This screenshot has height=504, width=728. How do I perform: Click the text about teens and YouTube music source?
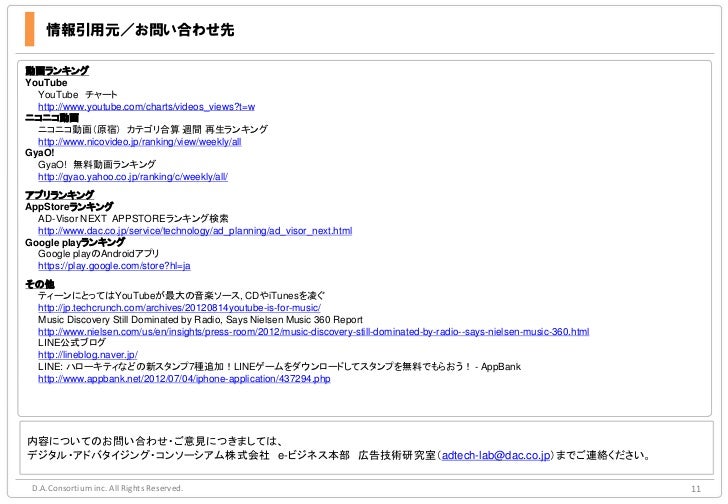pos(182,296)
